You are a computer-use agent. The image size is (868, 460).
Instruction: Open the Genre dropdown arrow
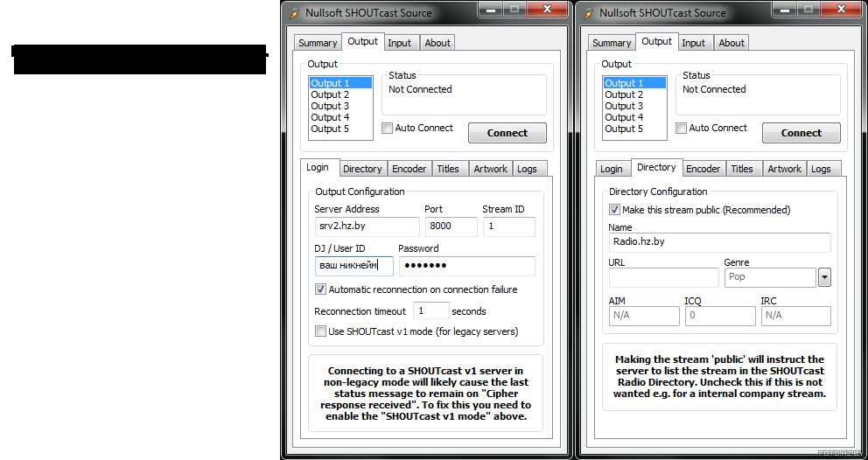coord(824,277)
